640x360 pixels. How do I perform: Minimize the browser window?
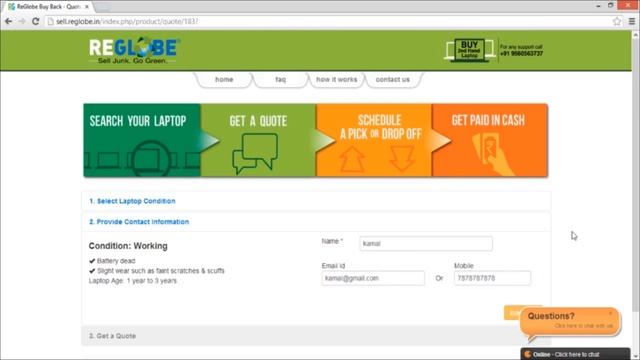point(598,6)
